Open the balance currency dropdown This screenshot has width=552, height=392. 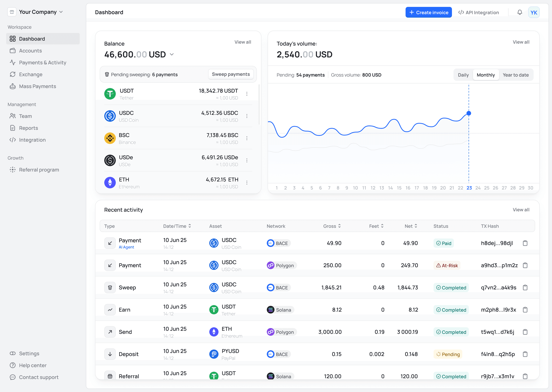(x=172, y=54)
